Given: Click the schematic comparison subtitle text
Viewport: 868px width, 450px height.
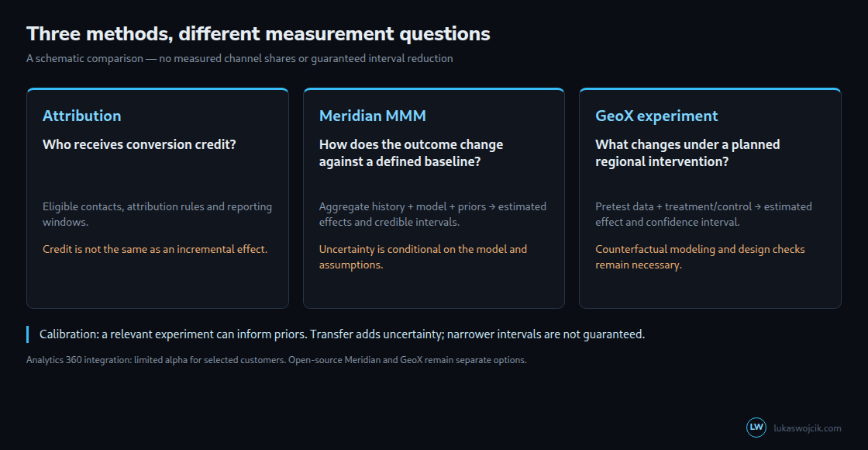Looking at the screenshot, I should click(x=239, y=58).
